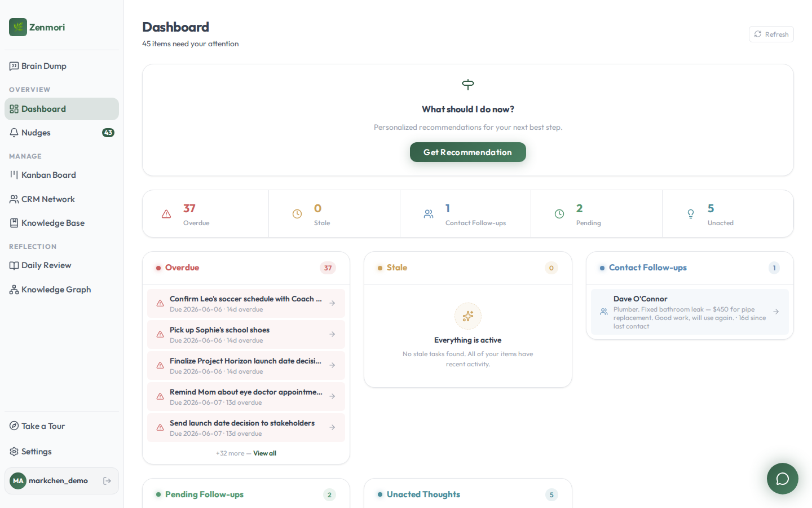The image size is (812, 508).
Task: Open the chat bubble button
Action: tap(783, 479)
